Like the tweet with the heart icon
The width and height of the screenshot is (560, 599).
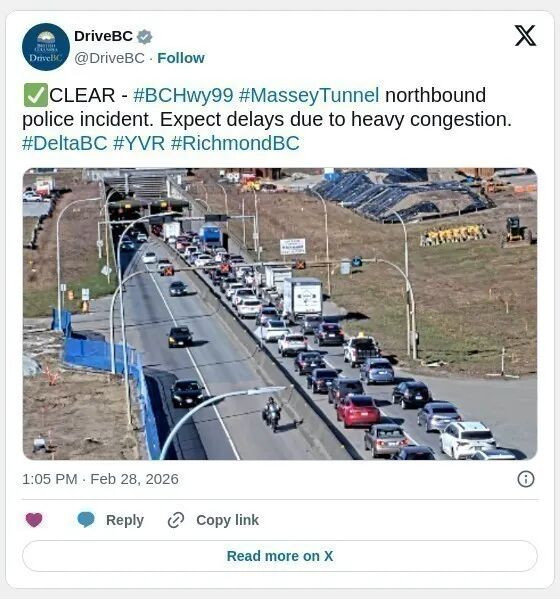[34, 520]
